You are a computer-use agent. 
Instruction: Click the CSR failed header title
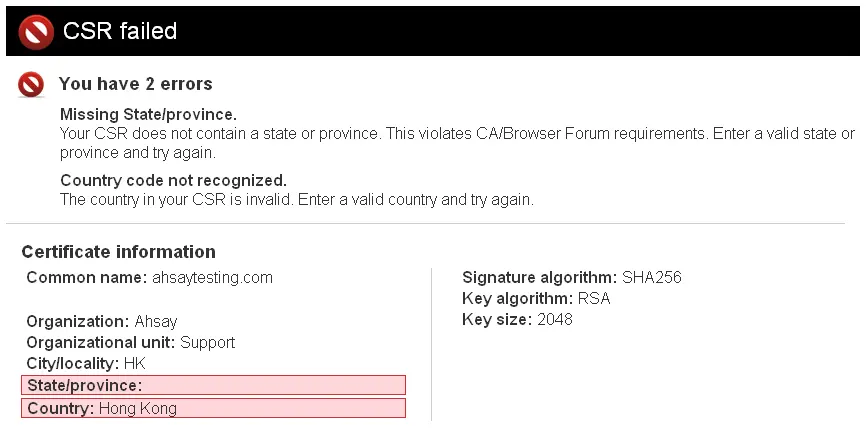coord(120,32)
